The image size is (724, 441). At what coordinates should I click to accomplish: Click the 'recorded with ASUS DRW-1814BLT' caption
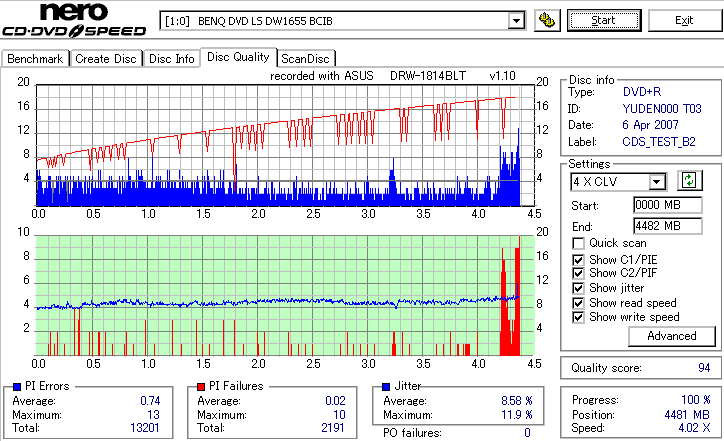coord(393,76)
